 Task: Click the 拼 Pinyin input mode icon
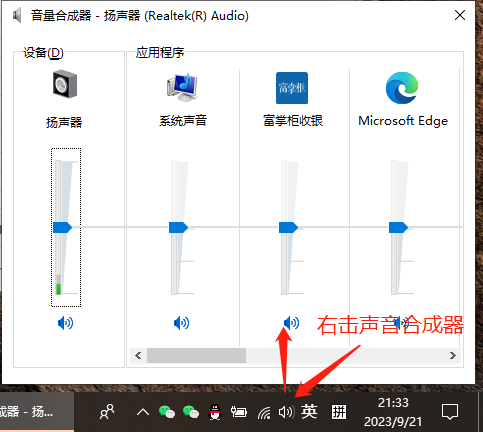tap(339, 412)
